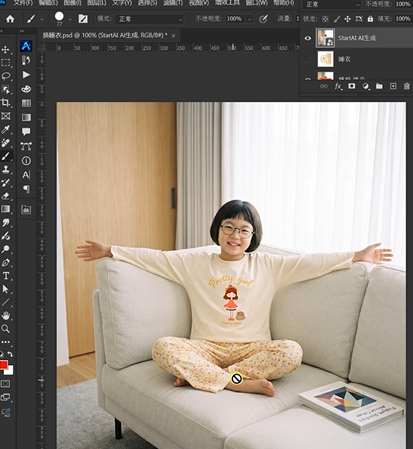Create a new layer button
413x449 pixels.
click(393, 86)
